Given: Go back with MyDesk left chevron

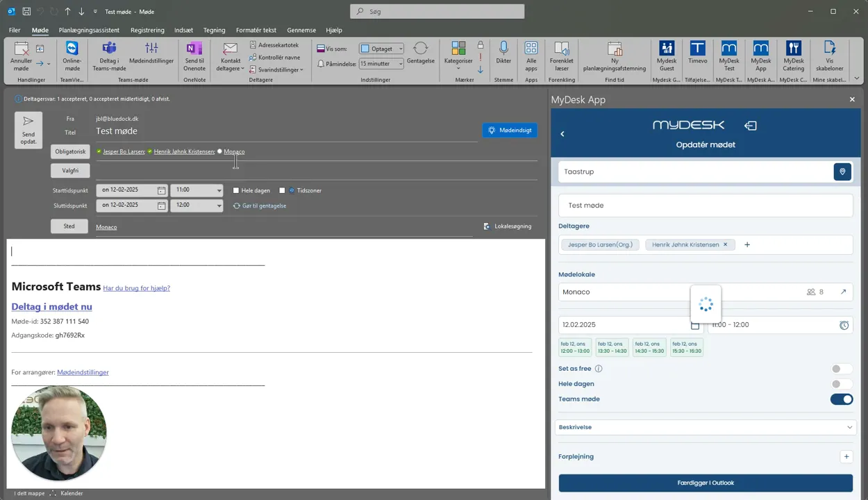Looking at the screenshot, I should (x=562, y=134).
